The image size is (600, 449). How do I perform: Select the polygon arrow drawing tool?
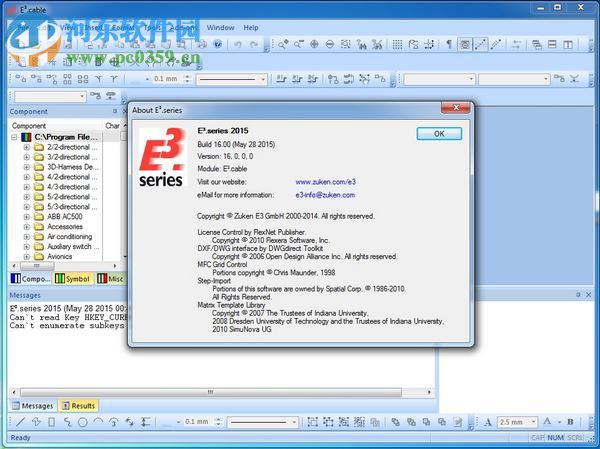[x=36, y=422]
